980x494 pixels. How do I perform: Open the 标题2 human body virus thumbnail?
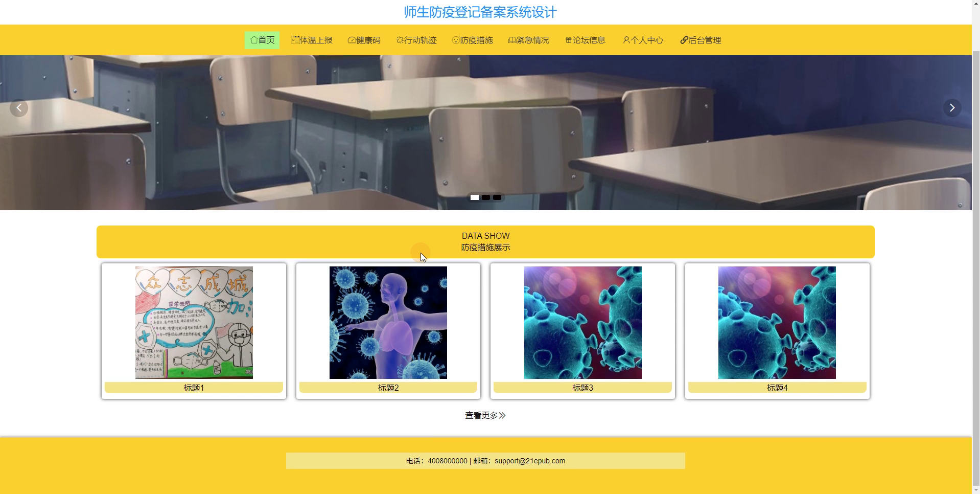[388, 323]
